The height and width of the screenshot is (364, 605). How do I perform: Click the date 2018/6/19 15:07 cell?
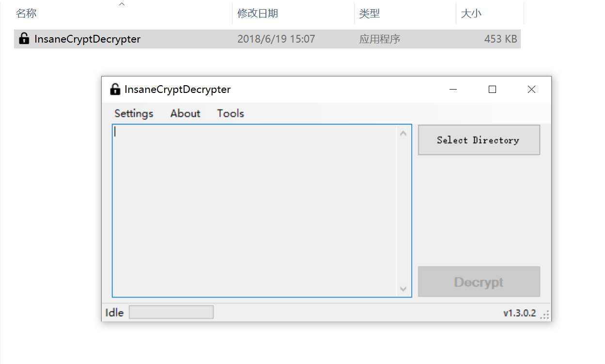point(276,39)
